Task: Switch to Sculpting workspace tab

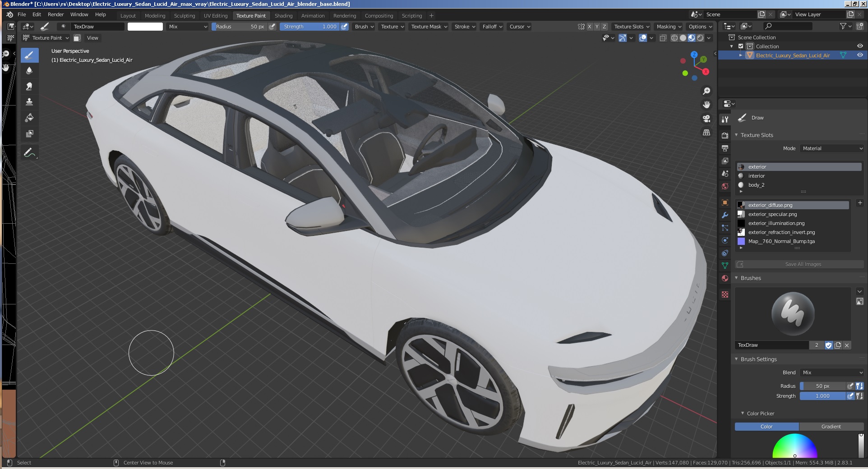Action: pyautogui.click(x=185, y=15)
